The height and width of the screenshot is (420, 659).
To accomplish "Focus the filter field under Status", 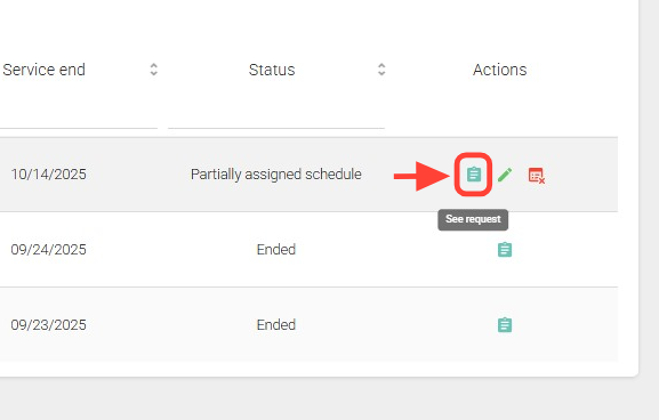I will click(x=276, y=112).
